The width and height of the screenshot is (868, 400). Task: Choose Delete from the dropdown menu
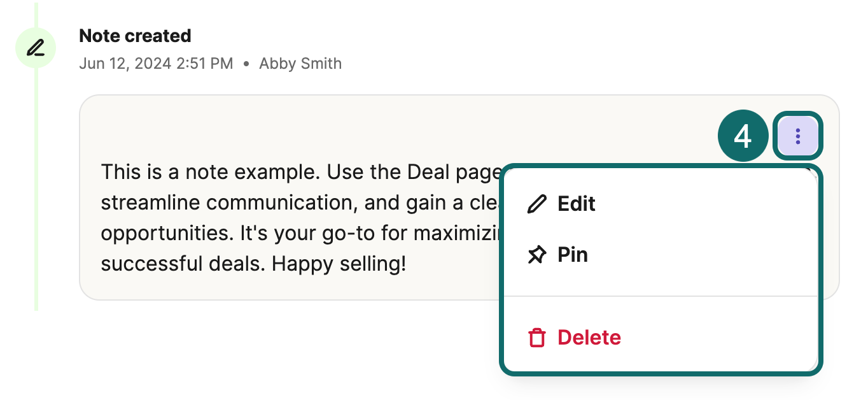(x=589, y=338)
